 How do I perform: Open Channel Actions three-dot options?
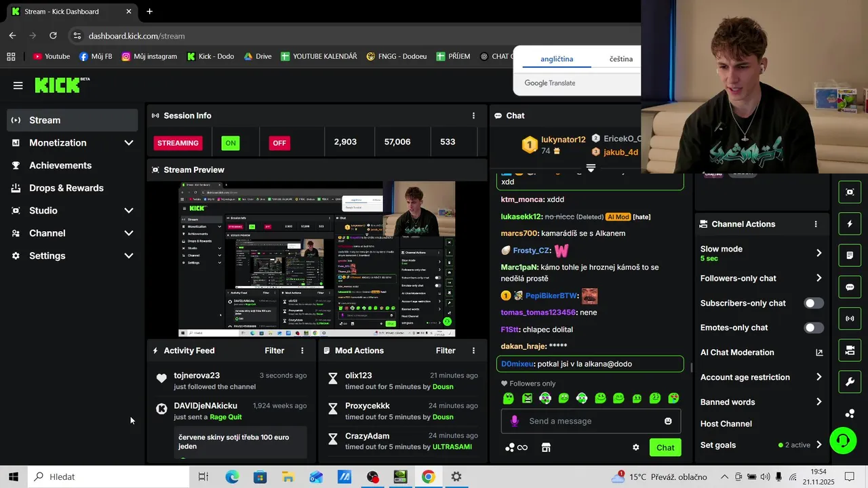tap(816, 224)
